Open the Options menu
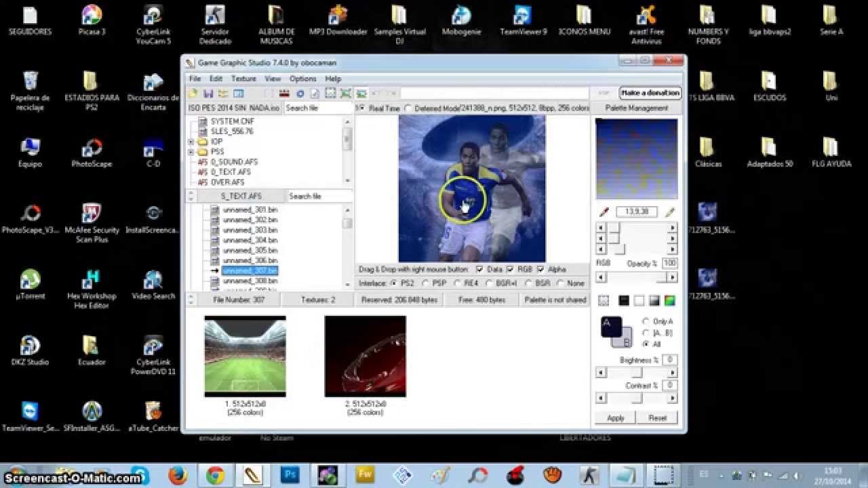 click(x=303, y=79)
